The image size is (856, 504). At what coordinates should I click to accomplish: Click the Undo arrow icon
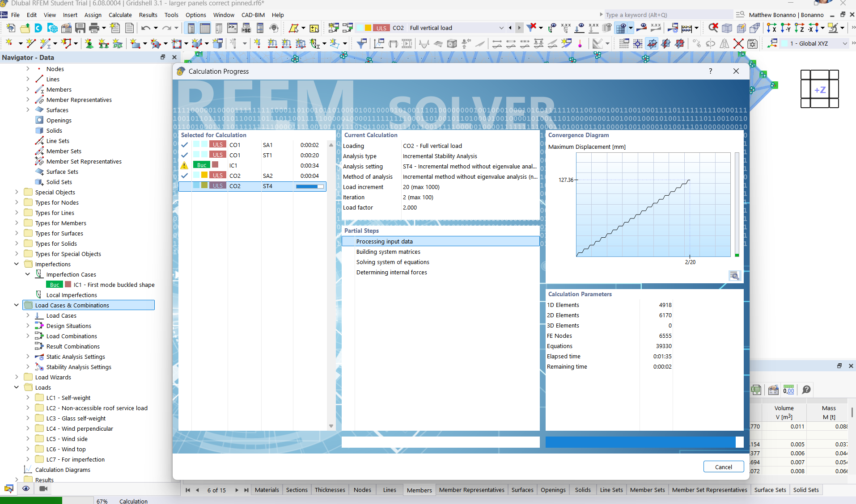pos(145,28)
